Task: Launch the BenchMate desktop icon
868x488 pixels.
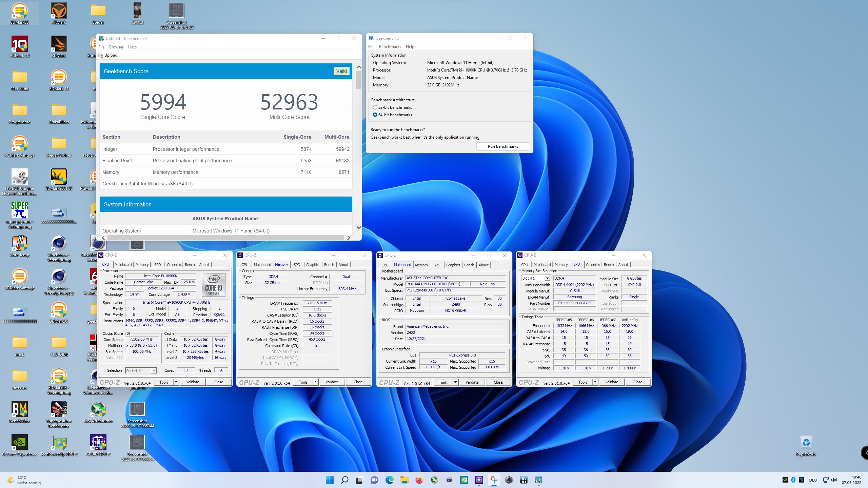Action: coord(20,412)
